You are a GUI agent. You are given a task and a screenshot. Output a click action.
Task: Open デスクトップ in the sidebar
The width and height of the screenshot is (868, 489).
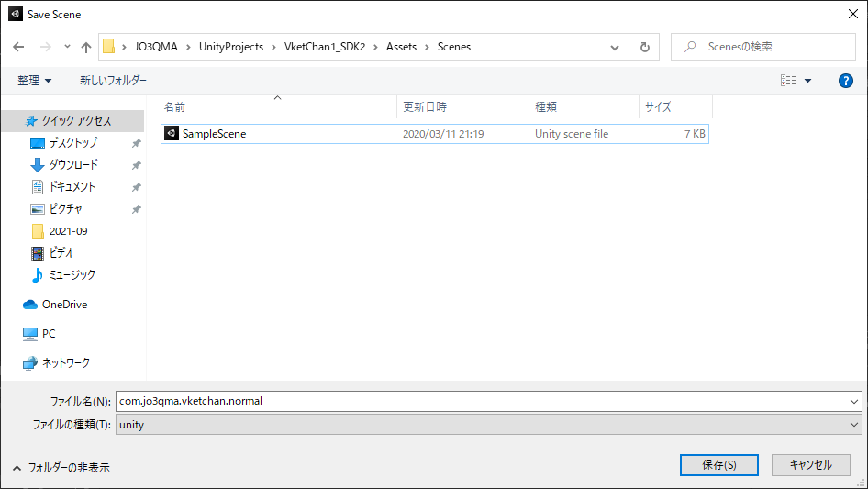point(73,143)
